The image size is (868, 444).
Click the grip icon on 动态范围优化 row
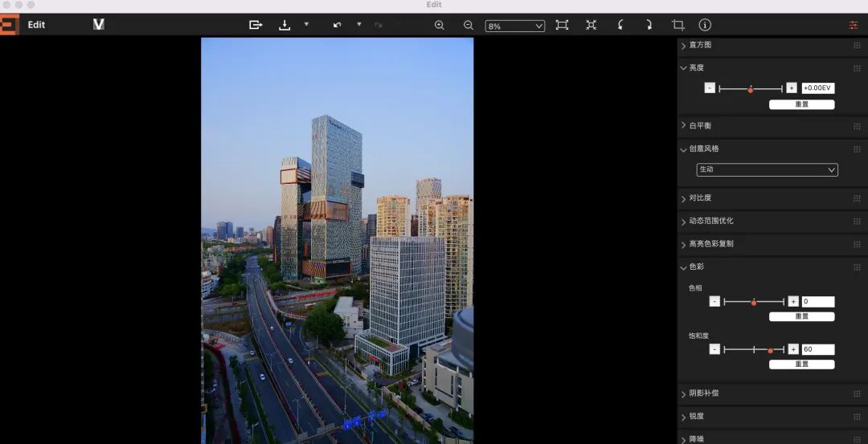pos(857,221)
